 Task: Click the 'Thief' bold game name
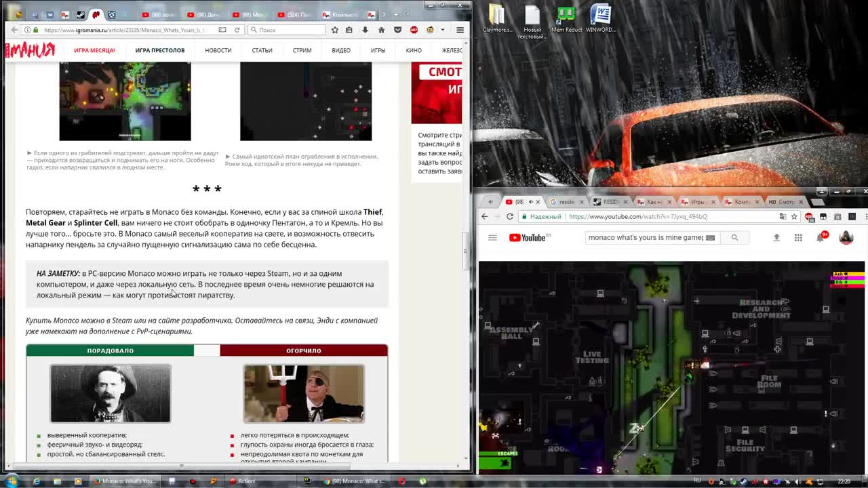pyautogui.click(x=373, y=212)
